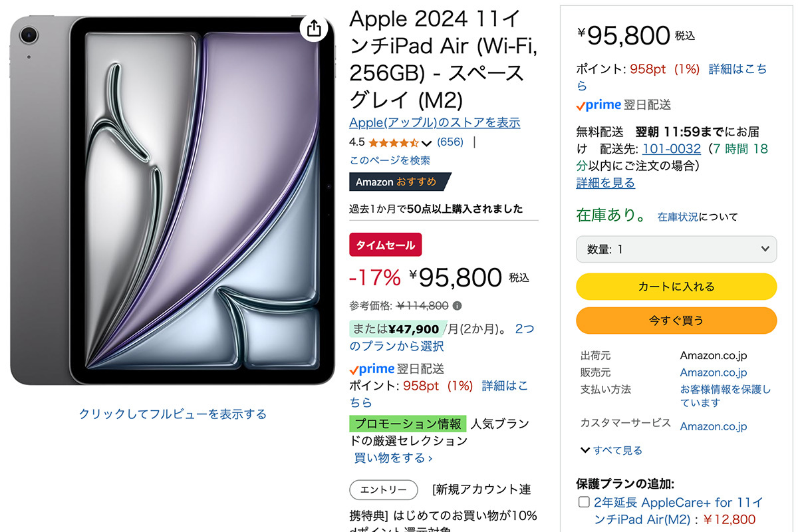Open the (656) reviews count link
Viewport: 798px width, 532px height.
point(450,142)
